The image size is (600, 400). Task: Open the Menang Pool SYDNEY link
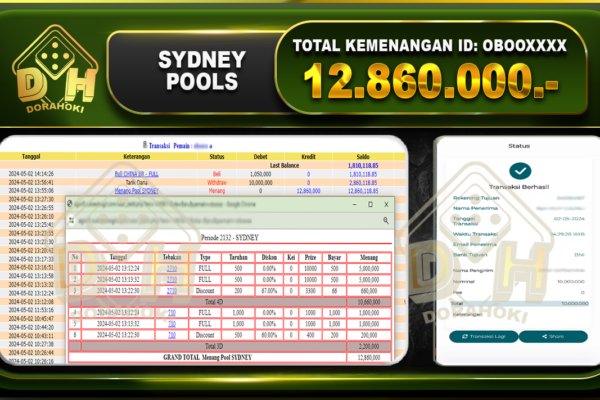point(137,191)
